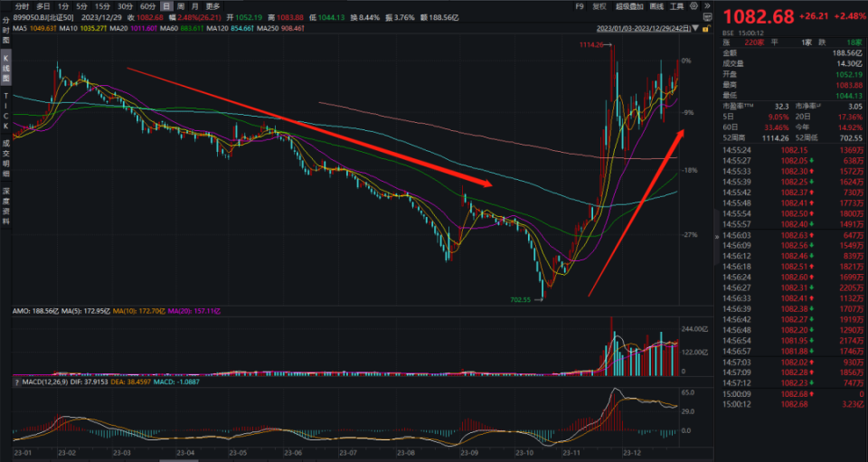Open the date range dropdown triangle
Screen dimensions: 868x462
click(x=695, y=28)
